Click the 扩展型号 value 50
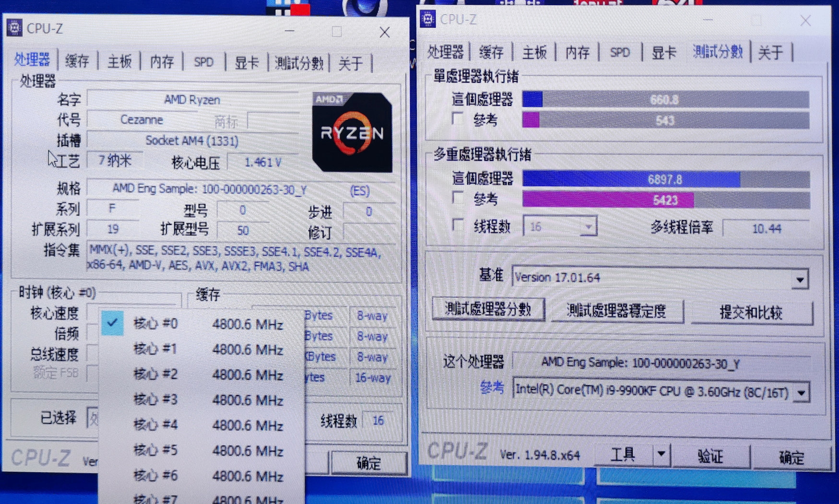839x504 pixels. pos(243,230)
